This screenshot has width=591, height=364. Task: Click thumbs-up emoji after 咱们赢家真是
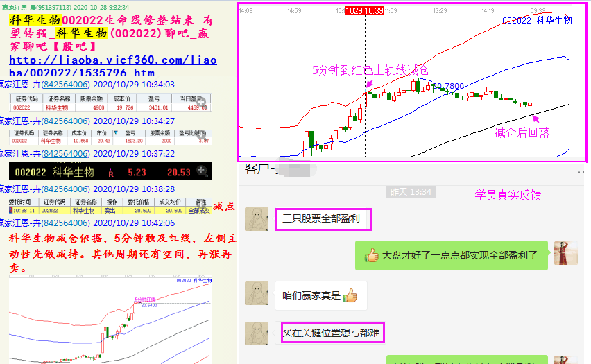(x=350, y=295)
